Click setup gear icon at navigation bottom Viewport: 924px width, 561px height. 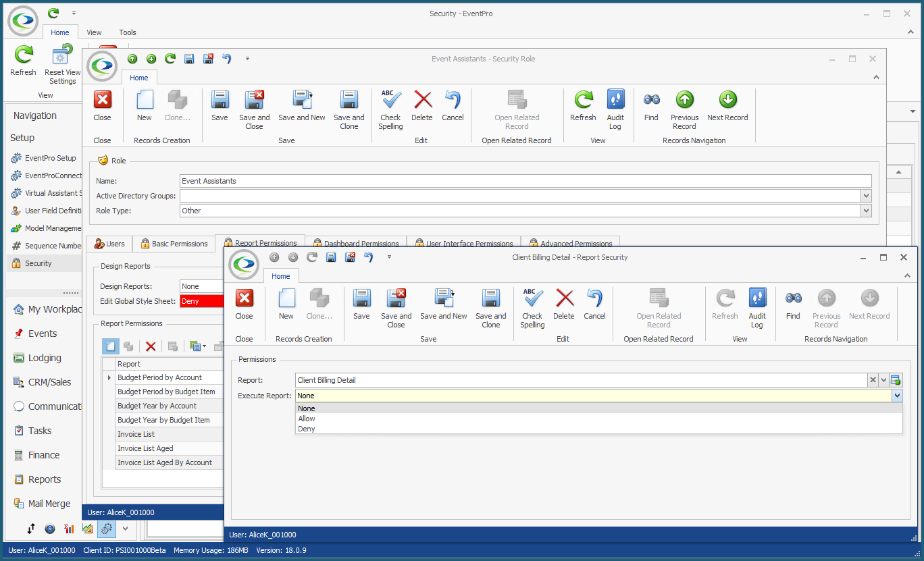tap(106, 529)
